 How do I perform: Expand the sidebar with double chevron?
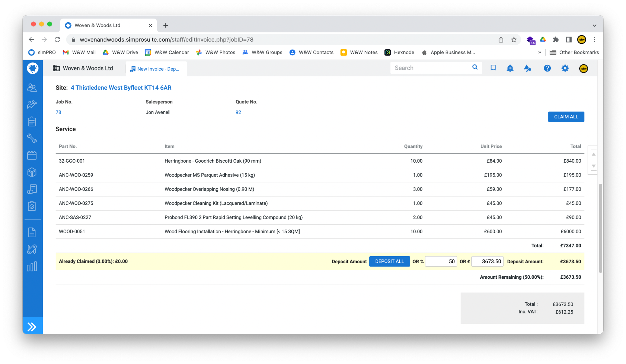[32, 326]
